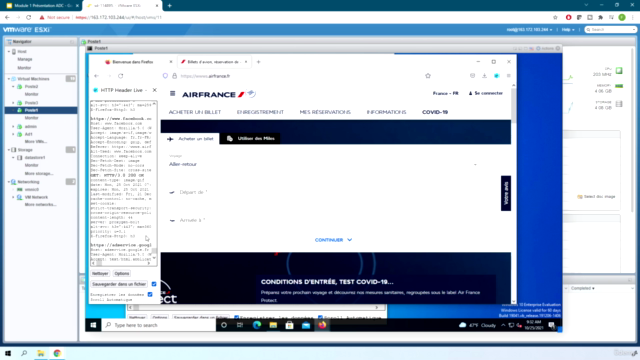
Task: Open the root user dropdown in ESXi
Action: point(529,30)
